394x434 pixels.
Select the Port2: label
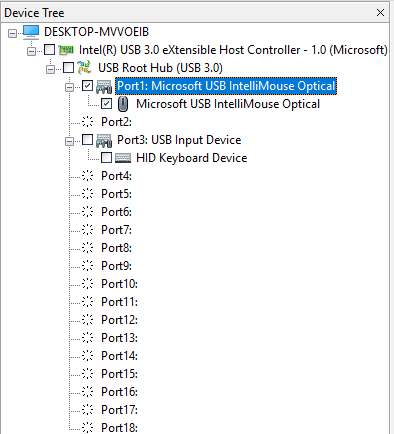pos(116,122)
